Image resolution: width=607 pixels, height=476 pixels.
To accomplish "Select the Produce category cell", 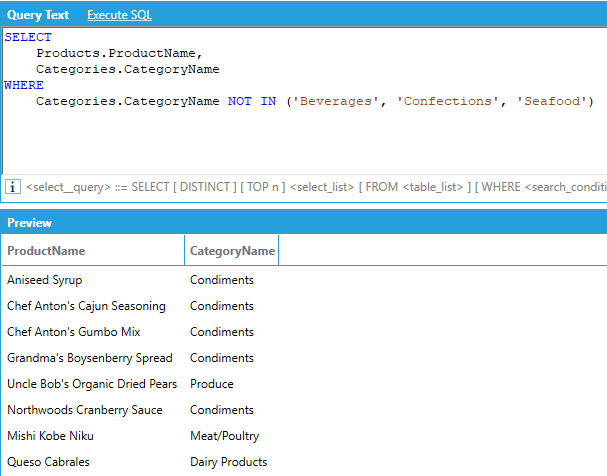I will pos(212,384).
